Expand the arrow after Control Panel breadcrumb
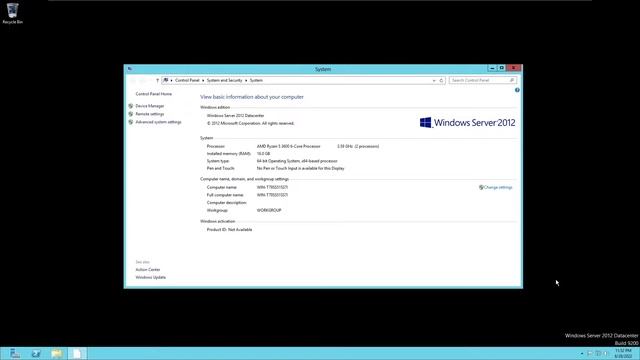Viewport: 640px width, 360px height. (203, 80)
